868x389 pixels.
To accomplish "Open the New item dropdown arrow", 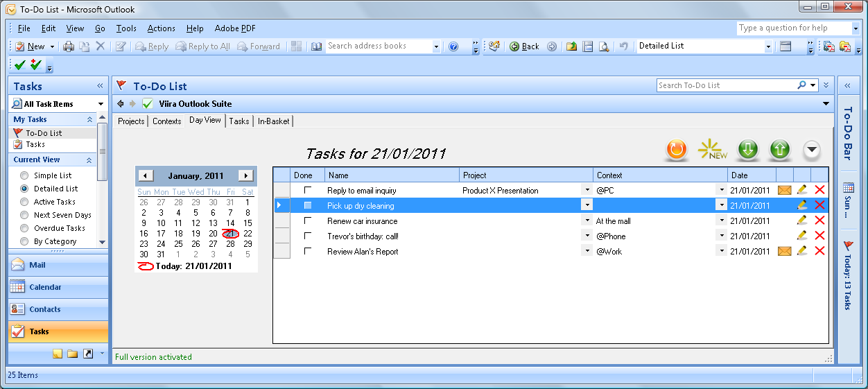I will (52, 46).
